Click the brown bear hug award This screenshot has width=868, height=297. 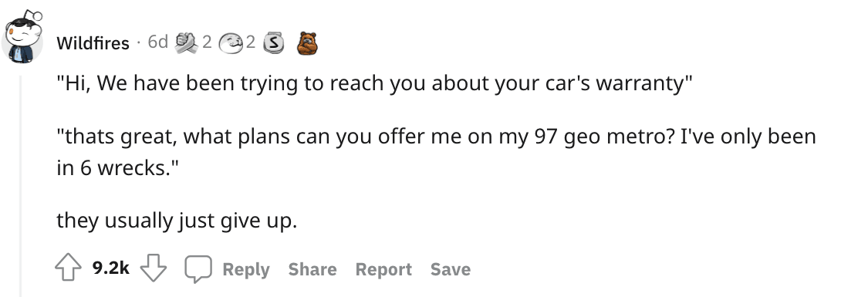[x=307, y=42]
